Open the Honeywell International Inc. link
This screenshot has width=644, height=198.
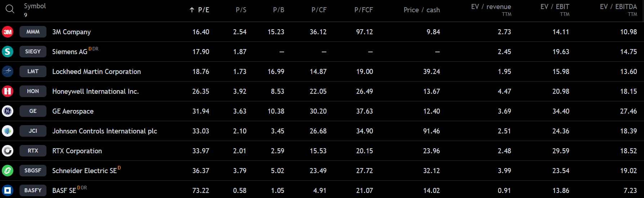(x=96, y=92)
